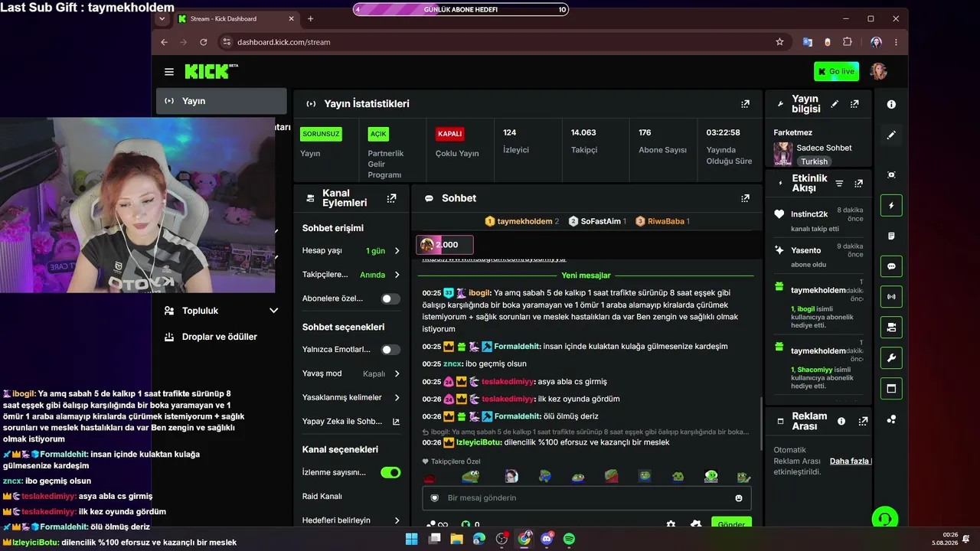Screen dimensions: 980x551
Task: Open Discord from the taskbar
Action: coord(547,539)
